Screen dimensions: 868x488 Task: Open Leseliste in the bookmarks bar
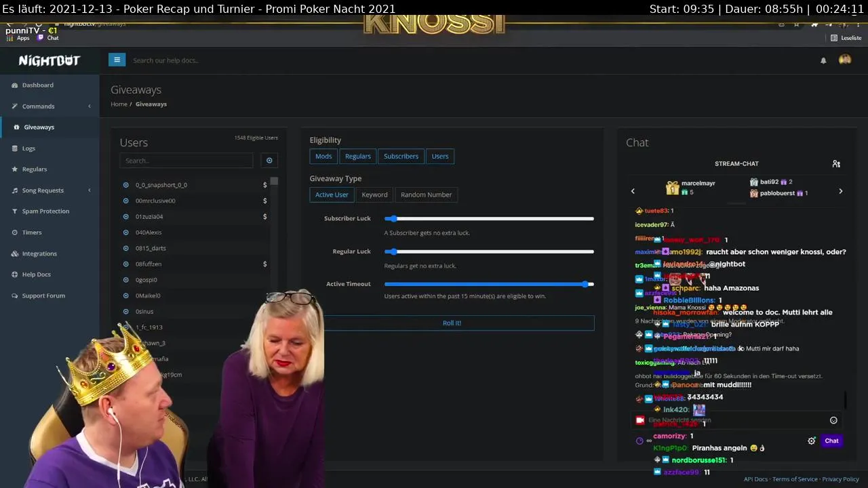coord(846,38)
